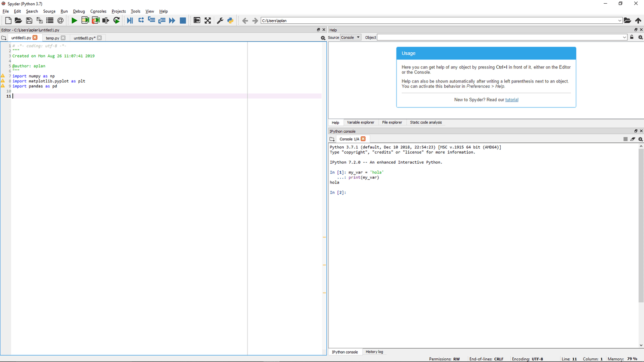Create a new file

(x=8, y=21)
